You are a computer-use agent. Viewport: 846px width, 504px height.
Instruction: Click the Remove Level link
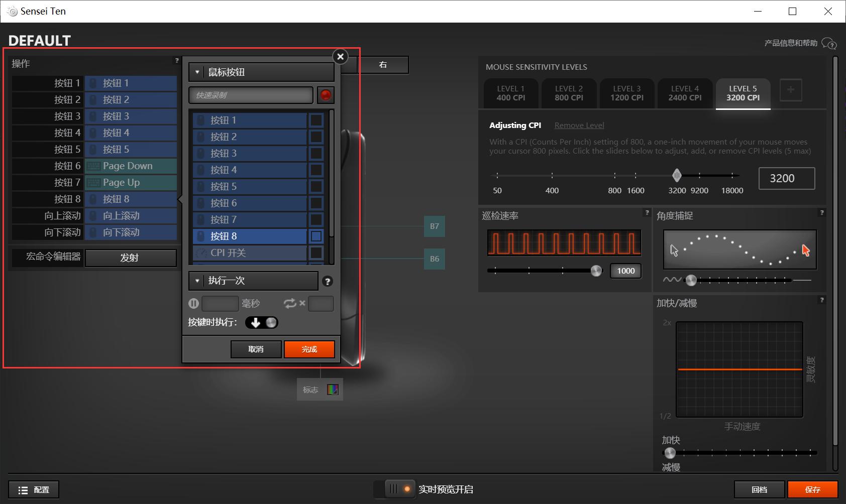[x=579, y=125]
